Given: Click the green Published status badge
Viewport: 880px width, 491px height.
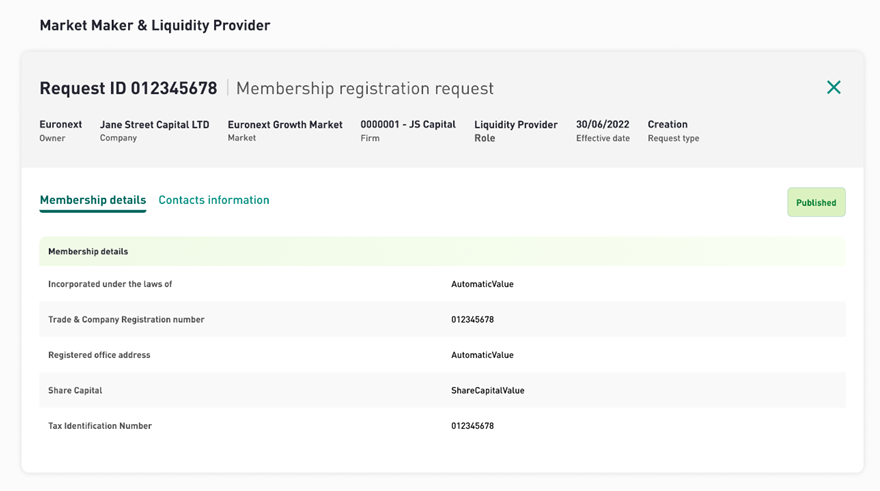Looking at the screenshot, I should point(816,202).
